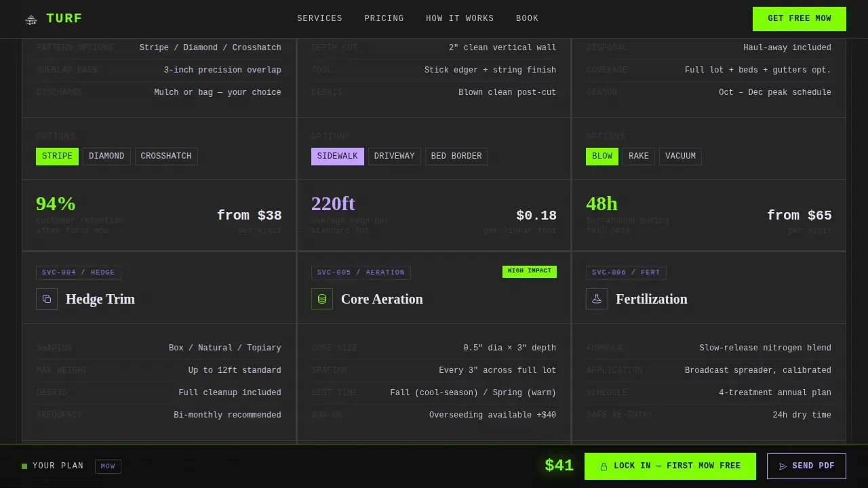Click '24h dry time' value
This screenshot has height=488, width=868.
click(x=802, y=415)
